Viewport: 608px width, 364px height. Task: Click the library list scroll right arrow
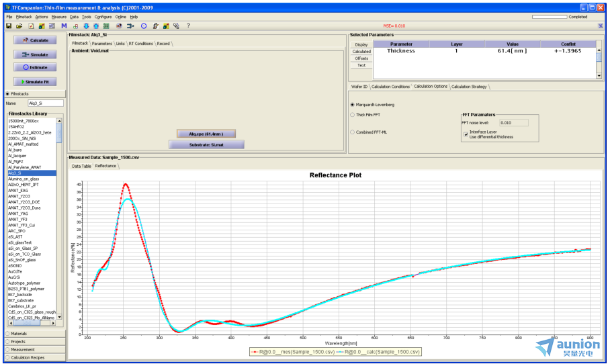[53, 322]
